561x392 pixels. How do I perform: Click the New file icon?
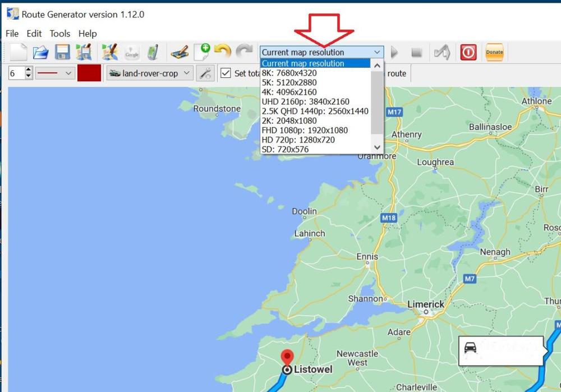[19, 52]
